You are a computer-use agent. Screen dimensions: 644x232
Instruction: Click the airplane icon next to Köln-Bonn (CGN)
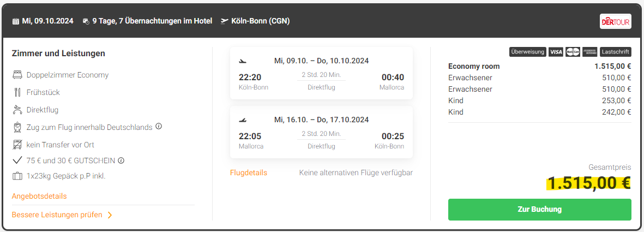tap(224, 22)
